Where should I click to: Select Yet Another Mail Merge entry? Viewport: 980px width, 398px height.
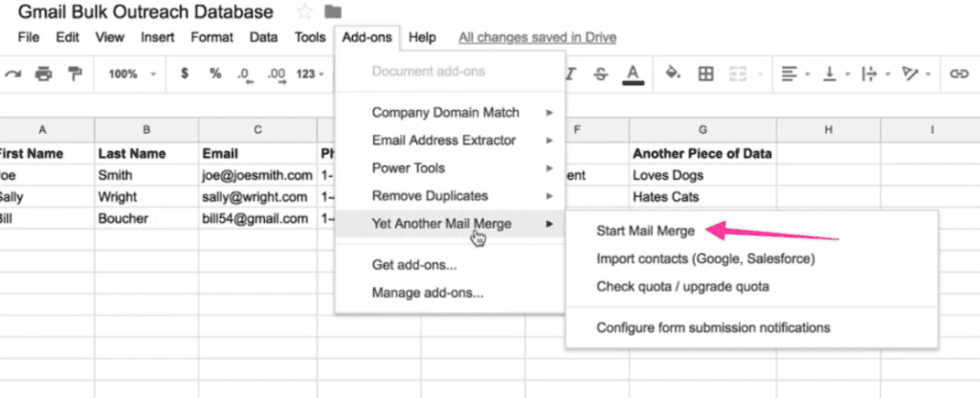(x=450, y=223)
